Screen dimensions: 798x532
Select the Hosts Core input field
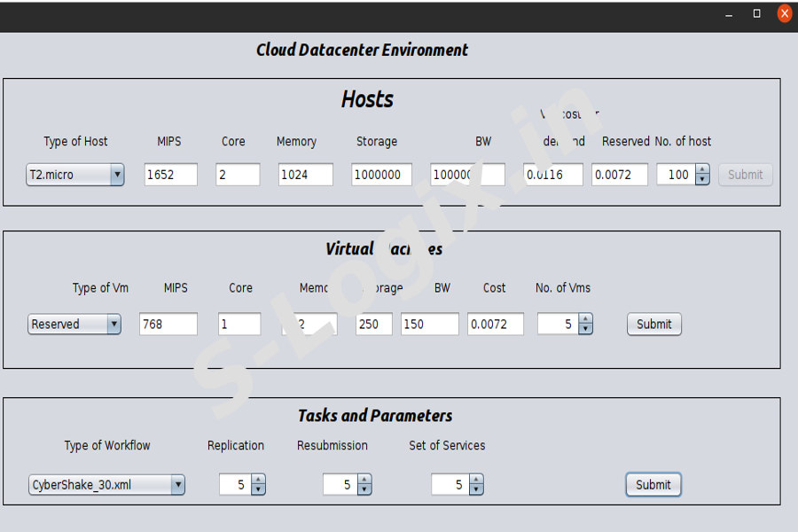(238, 175)
